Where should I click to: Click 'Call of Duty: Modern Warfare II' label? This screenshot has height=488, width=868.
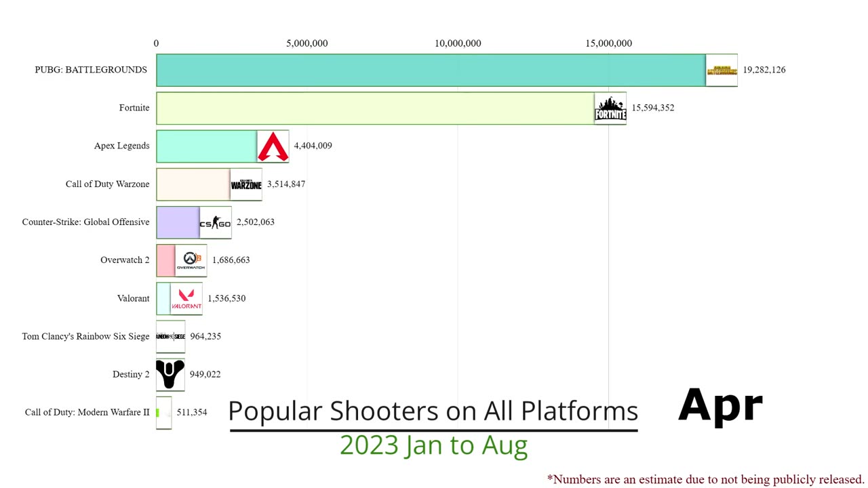(87, 412)
